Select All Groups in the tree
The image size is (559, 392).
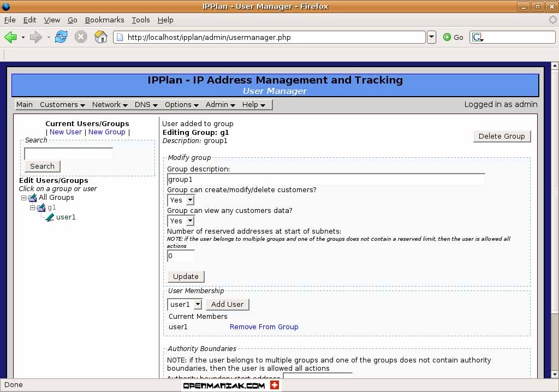click(x=56, y=198)
